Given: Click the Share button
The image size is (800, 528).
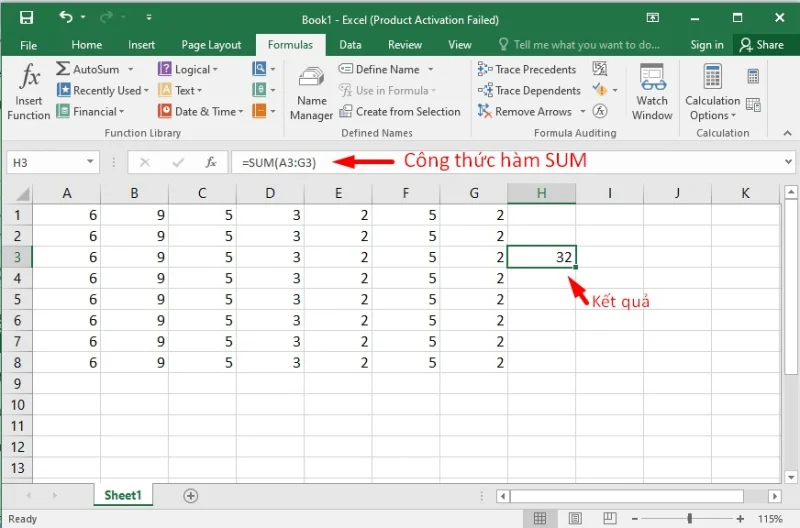Looking at the screenshot, I should point(761,45).
